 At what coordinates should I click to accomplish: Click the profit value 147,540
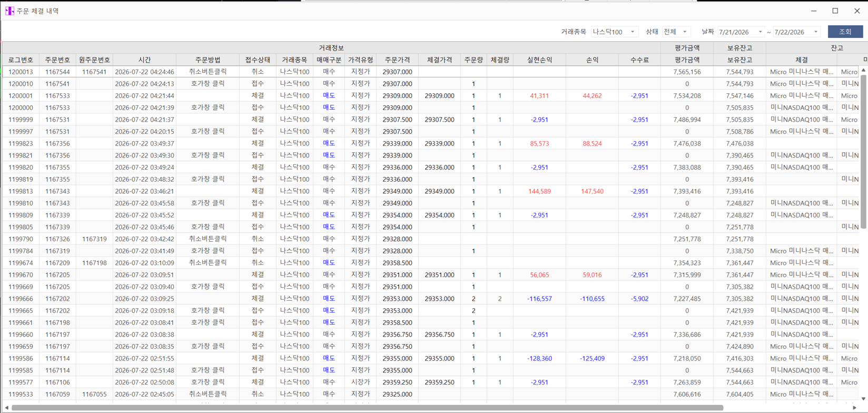click(593, 191)
